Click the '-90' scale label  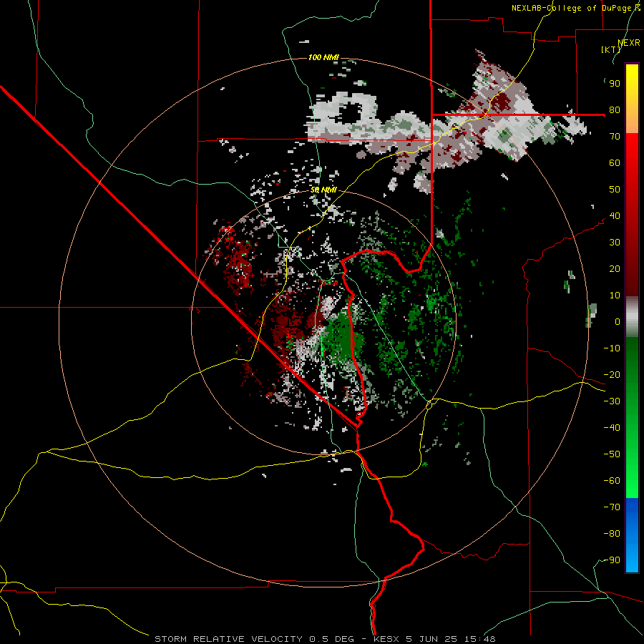(x=612, y=560)
